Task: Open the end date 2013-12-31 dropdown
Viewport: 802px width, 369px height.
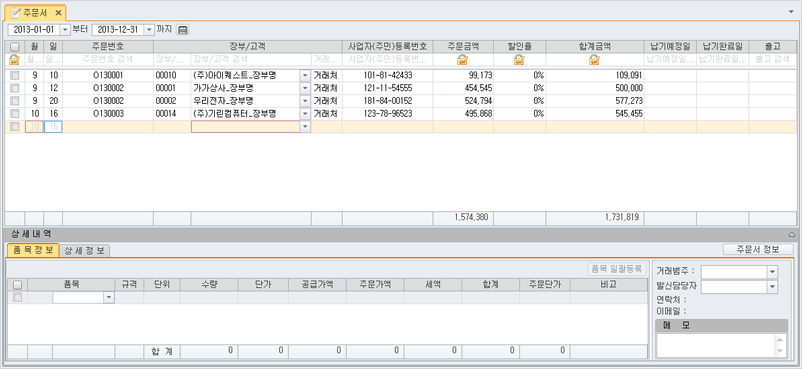Action: tap(149, 30)
